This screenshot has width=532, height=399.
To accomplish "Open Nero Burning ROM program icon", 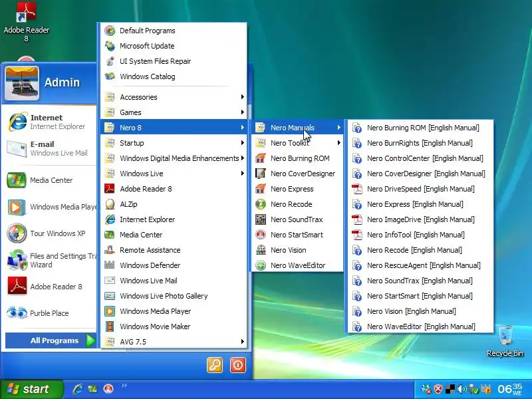I will 261,158.
